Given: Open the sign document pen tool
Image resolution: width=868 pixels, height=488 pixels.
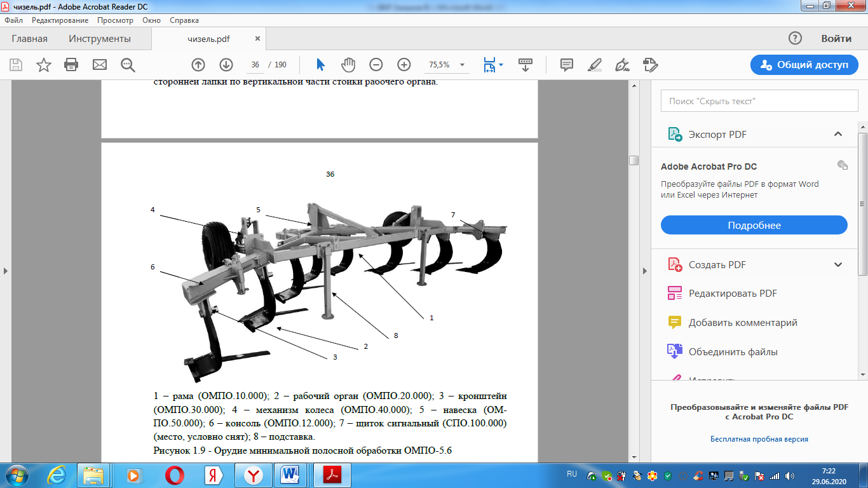Looking at the screenshot, I should click(623, 65).
